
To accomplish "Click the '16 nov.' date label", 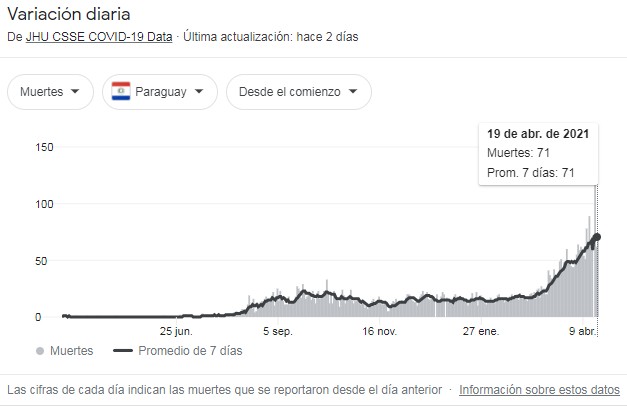I will click(x=381, y=331).
